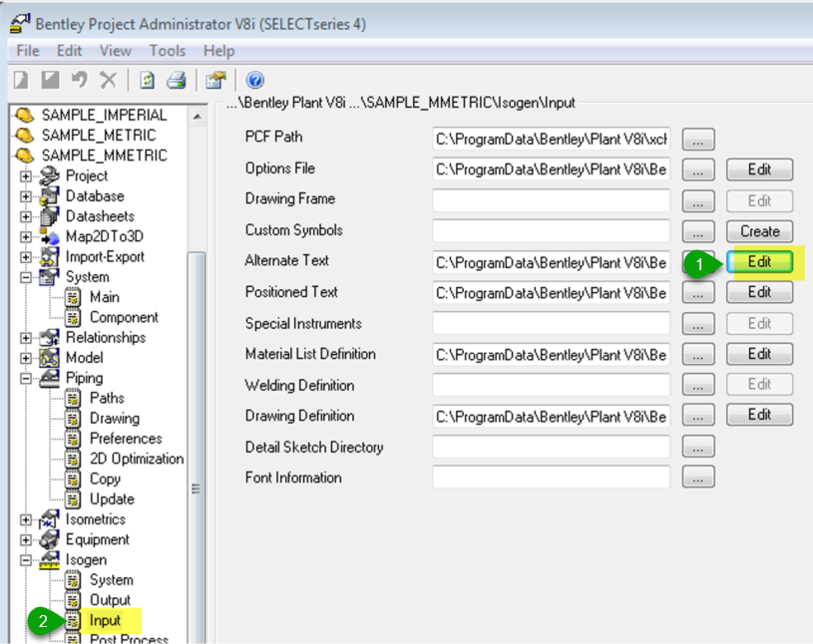Click the Print toolbar icon
Image resolution: width=813 pixels, height=644 pixels.
[x=177, y=81]
